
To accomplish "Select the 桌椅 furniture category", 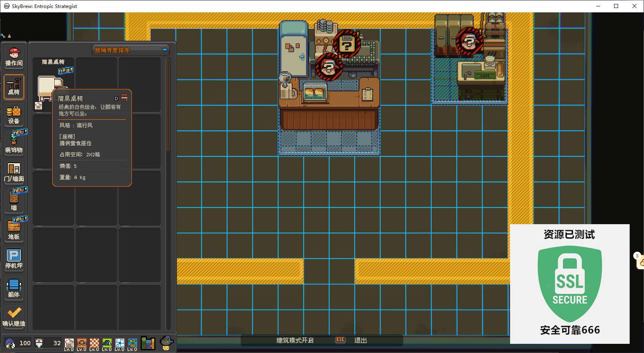I will (14, 87).
